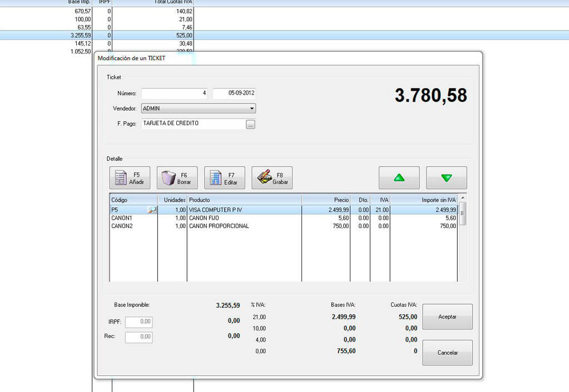Sort by the Producto column header
Screen dimensions: 569x392
pos(244,200)
